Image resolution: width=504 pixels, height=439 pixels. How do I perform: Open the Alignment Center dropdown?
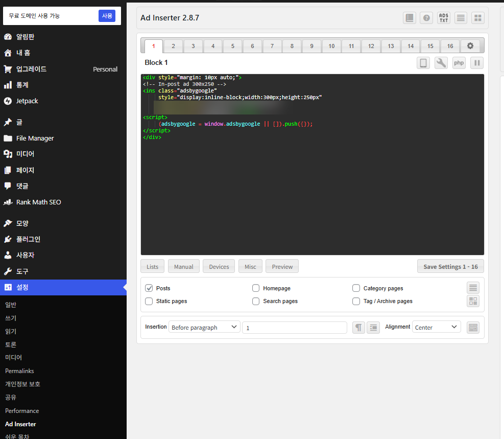pos(437,328)
